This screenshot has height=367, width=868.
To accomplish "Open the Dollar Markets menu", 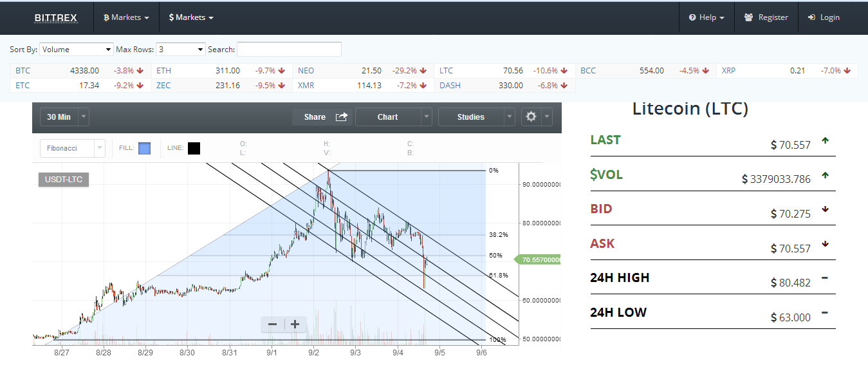I will (191, 17).
